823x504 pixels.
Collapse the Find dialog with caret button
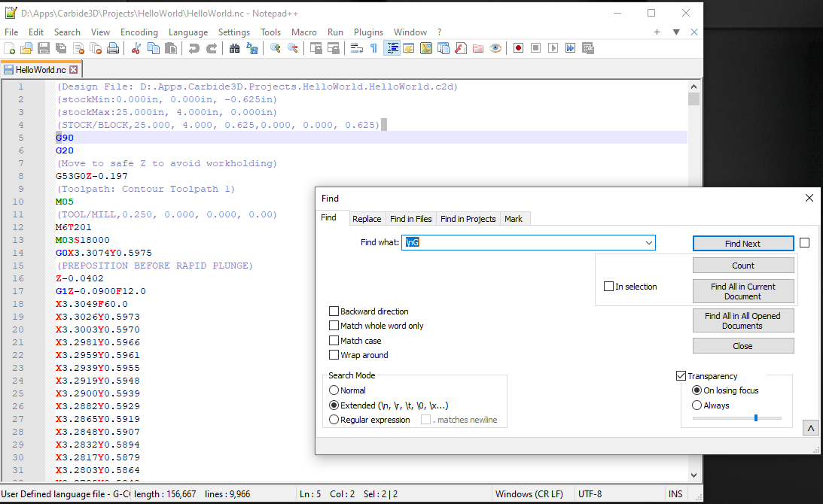click(x=811, y=428)
